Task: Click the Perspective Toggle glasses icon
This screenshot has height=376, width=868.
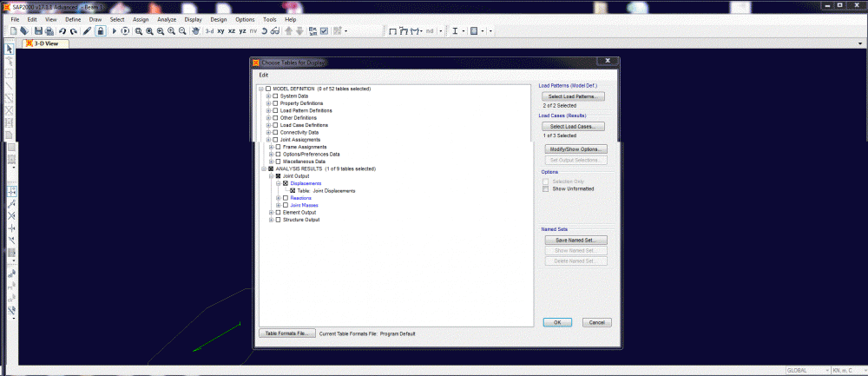Action: [x=274, y=31]
